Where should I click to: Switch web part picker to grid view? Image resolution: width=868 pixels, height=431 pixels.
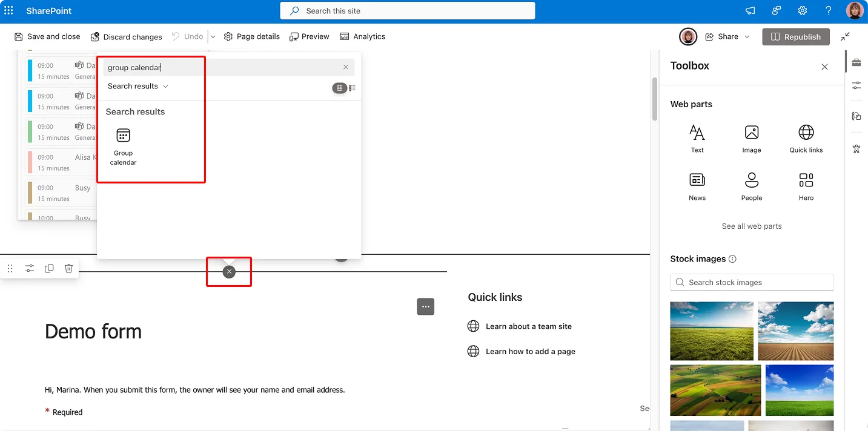[338, 88]
